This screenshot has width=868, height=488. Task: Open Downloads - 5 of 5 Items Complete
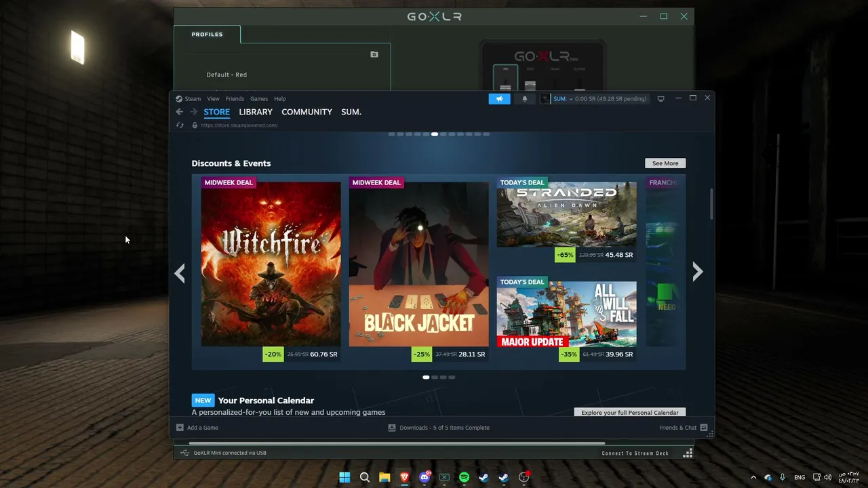444,428
